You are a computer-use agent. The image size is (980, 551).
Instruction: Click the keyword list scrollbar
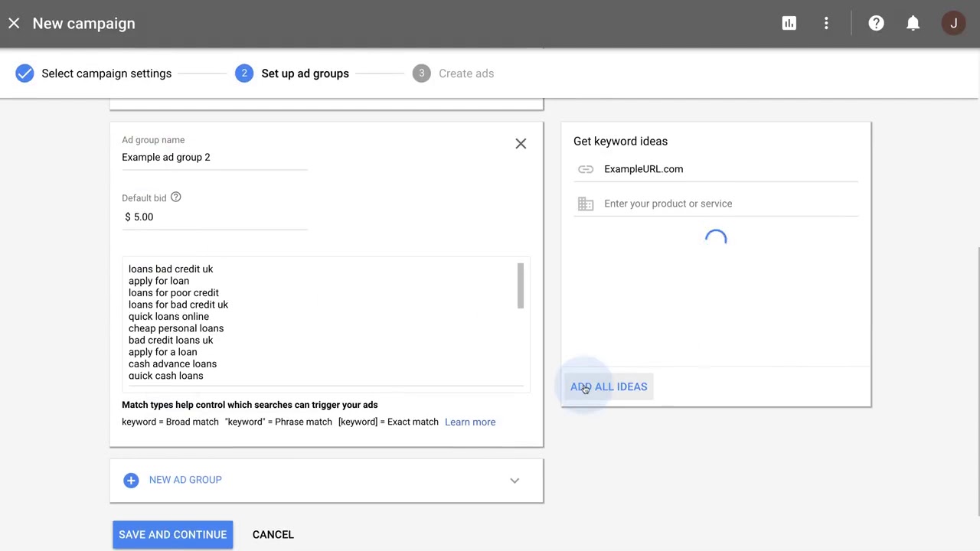point(521,286)
